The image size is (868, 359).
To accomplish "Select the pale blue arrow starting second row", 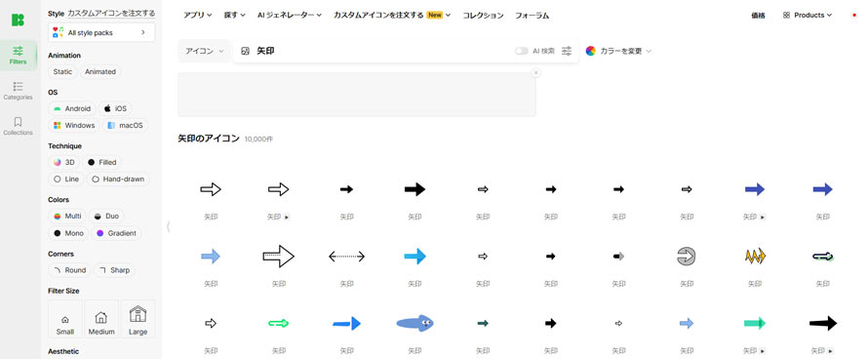I will click(211, 257).
